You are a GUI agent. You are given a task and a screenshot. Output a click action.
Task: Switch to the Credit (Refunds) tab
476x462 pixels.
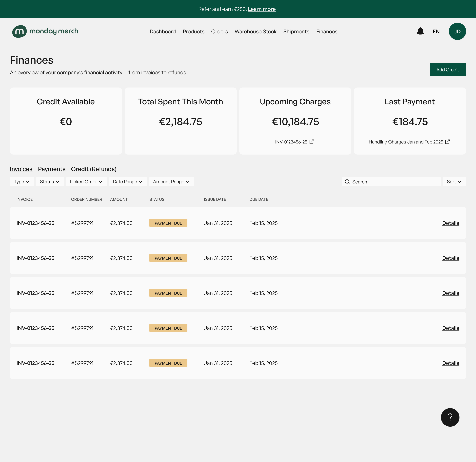point(94,169)
